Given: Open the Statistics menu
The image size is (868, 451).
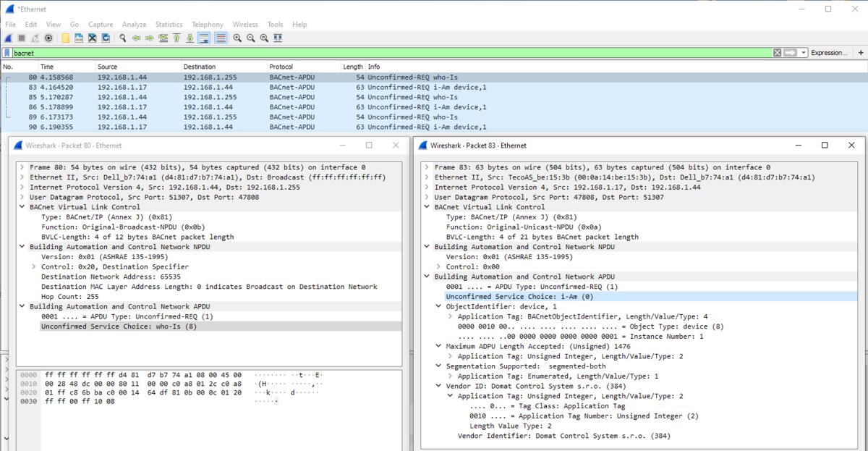Looking at the screenshot, I should [x=169, y=25].
